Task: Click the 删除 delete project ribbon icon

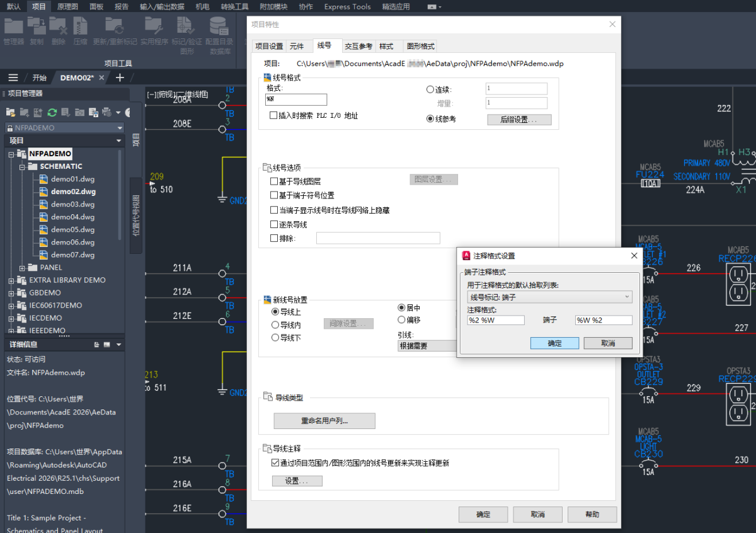Action: (x=58, y=26)
